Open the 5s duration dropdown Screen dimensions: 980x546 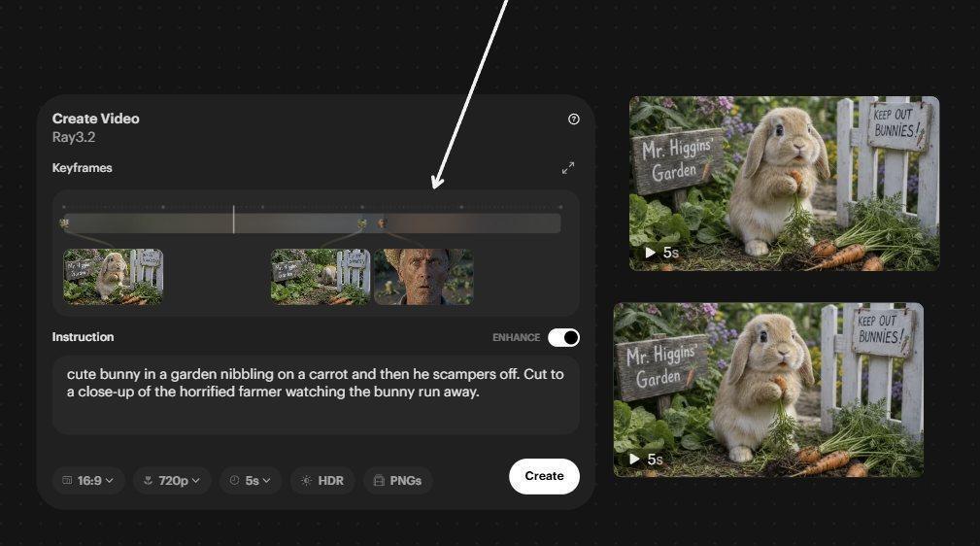click(x=250, y=480)
